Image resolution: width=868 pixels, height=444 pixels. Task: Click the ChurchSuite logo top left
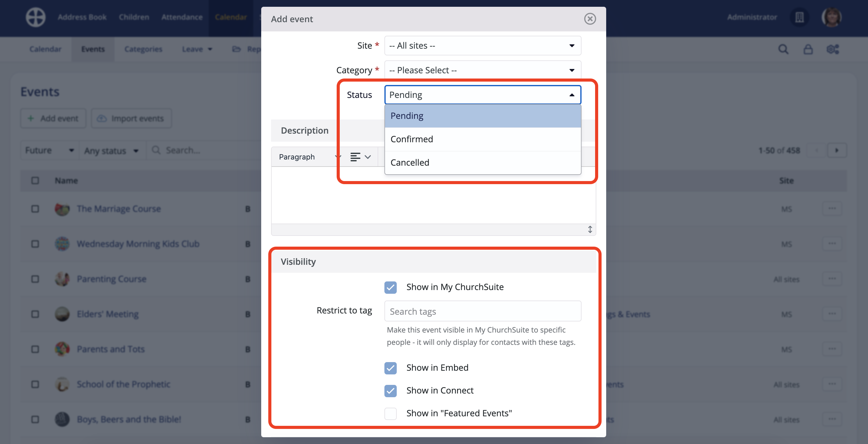(35, 17)
